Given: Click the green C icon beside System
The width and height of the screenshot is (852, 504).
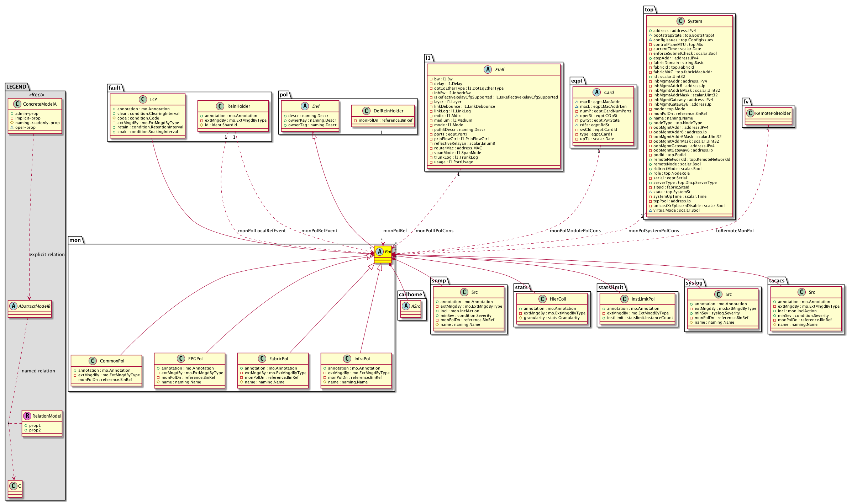Looking at the screenshot, I should 680,21.
